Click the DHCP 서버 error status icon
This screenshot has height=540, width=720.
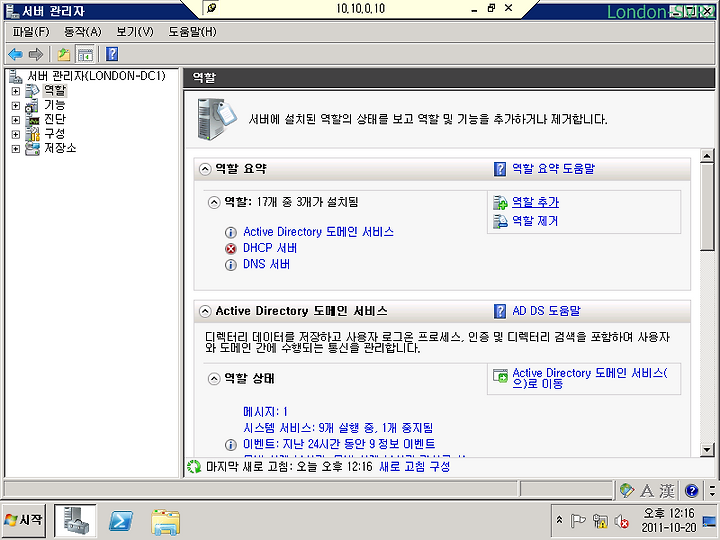(231, 248)
